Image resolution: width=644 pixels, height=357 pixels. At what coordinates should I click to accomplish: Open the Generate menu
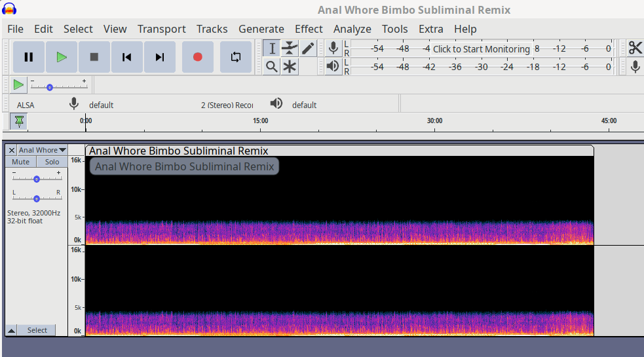pyautogui.click(x=261, y=29)
